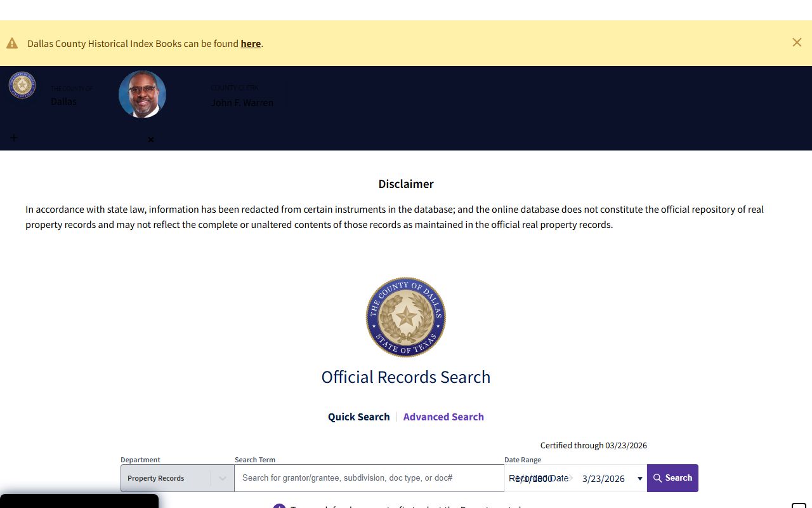
Task: Click the 'Official Records Search' heading
Action: (406, 377)
